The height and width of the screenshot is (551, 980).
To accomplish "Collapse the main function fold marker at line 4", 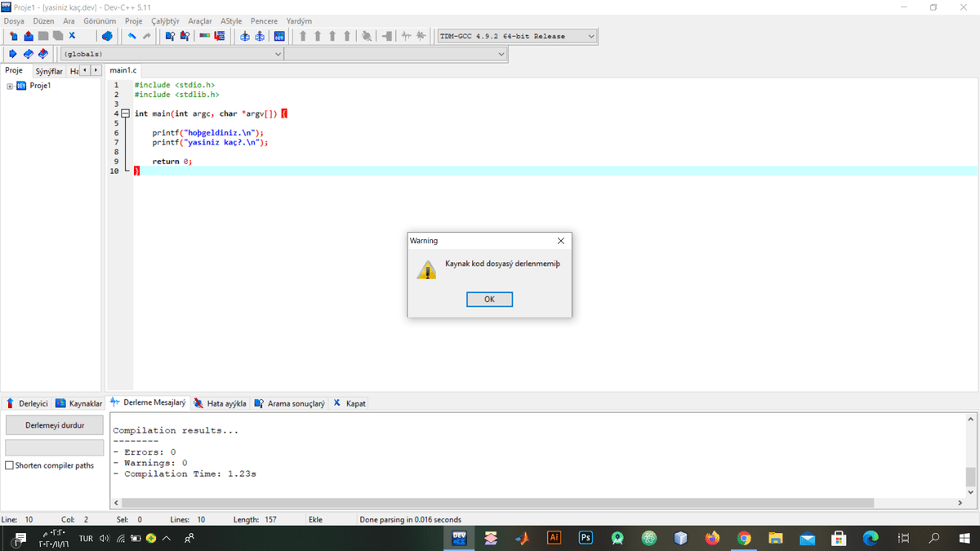I will click(125, 113).
